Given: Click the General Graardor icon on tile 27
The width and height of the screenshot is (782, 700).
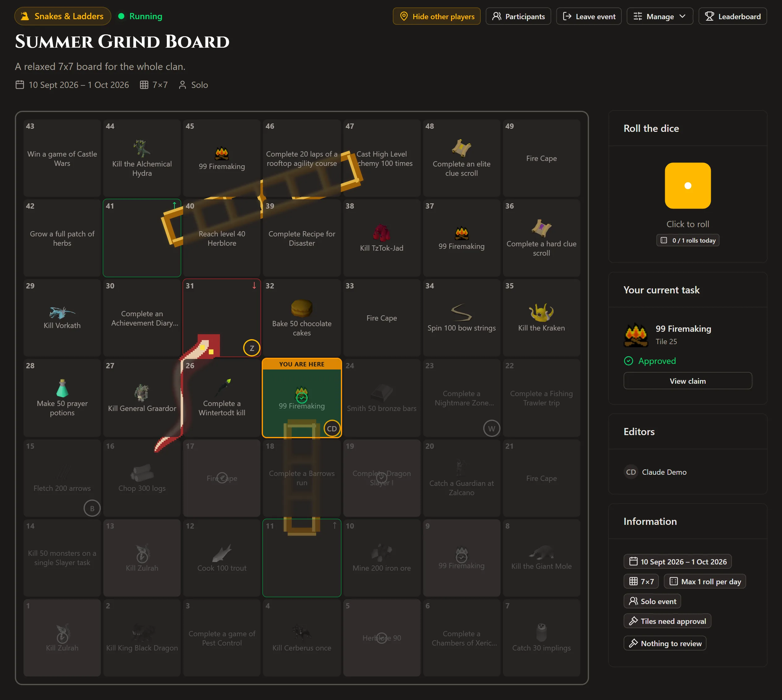Looking at the screenshot, I should [x=141, y=392].
